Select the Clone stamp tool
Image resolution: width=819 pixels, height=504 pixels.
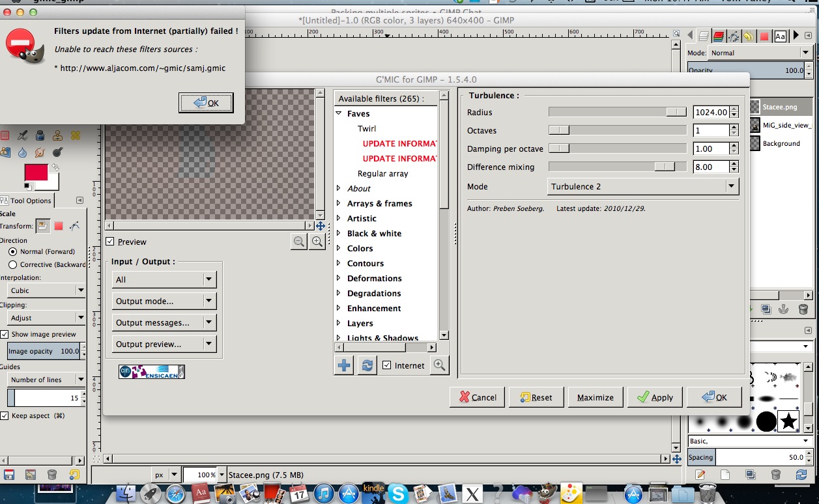click(x=57, y=135)
